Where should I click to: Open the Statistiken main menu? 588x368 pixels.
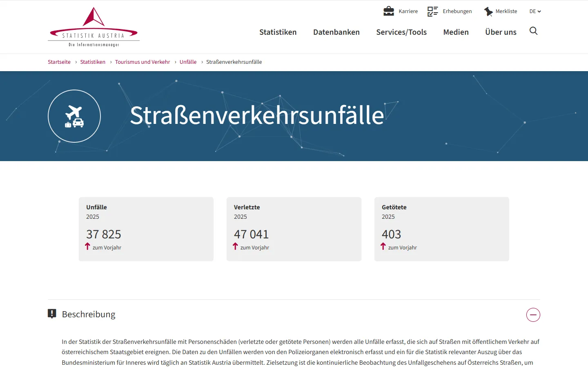click(278, 32)
